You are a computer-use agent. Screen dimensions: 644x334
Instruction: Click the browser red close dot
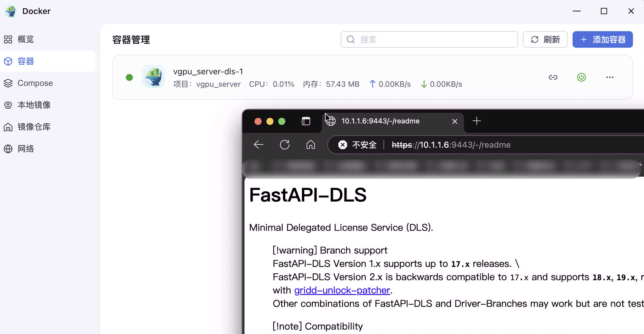click(258, 121)
